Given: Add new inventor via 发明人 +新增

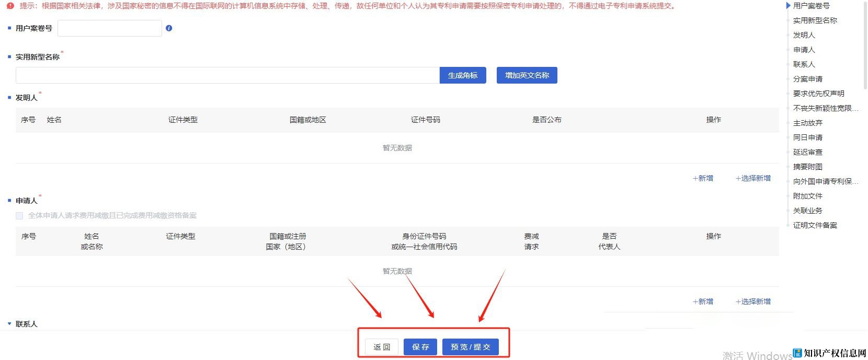Looking at the screenshot, I should click(x=703, y=178).
